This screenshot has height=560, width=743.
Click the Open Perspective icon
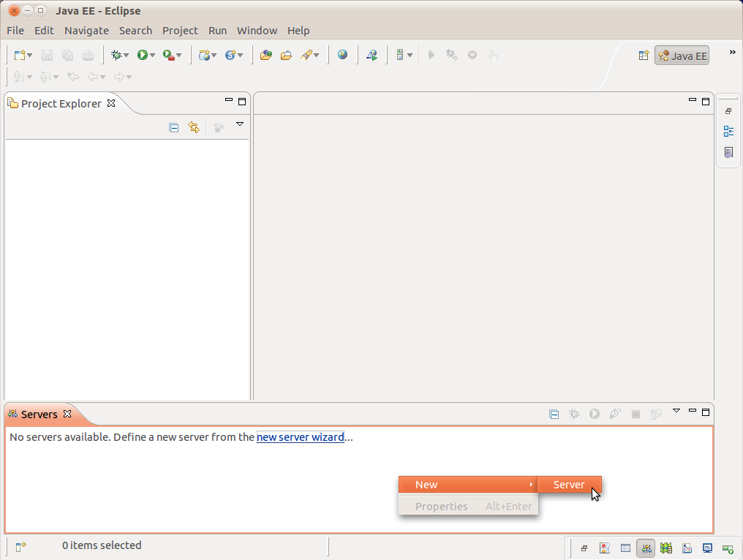coord(644,56)
